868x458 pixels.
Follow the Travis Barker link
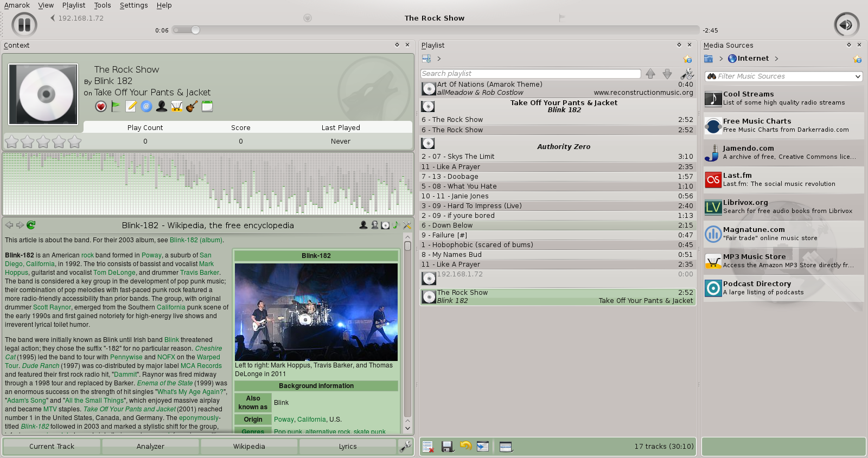click(x=200, y=273)
